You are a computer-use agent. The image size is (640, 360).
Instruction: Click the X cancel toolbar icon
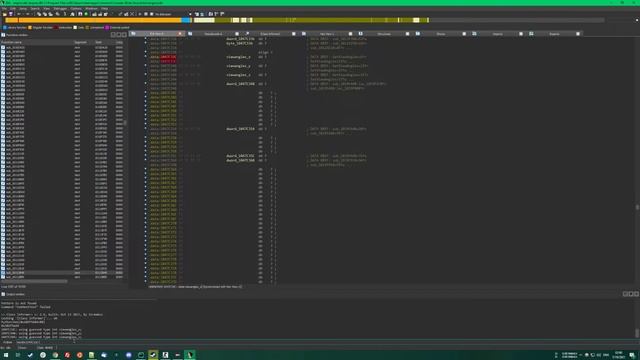pyautogui.click(x=132, y=14)
